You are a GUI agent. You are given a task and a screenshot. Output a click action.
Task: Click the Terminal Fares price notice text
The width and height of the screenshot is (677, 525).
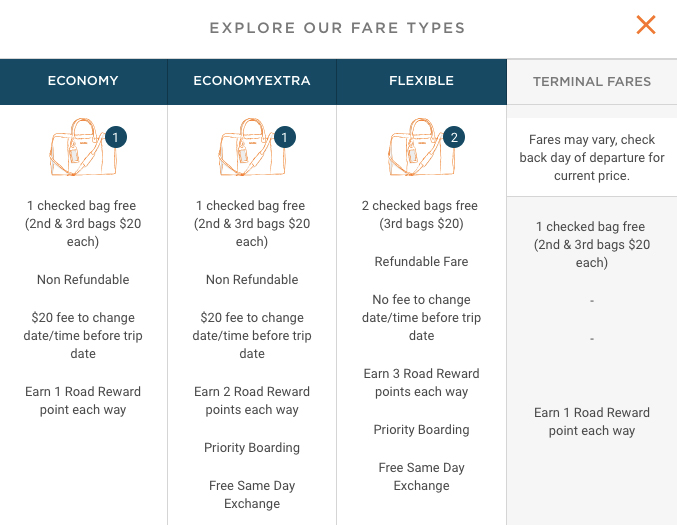tap(592, 158)
